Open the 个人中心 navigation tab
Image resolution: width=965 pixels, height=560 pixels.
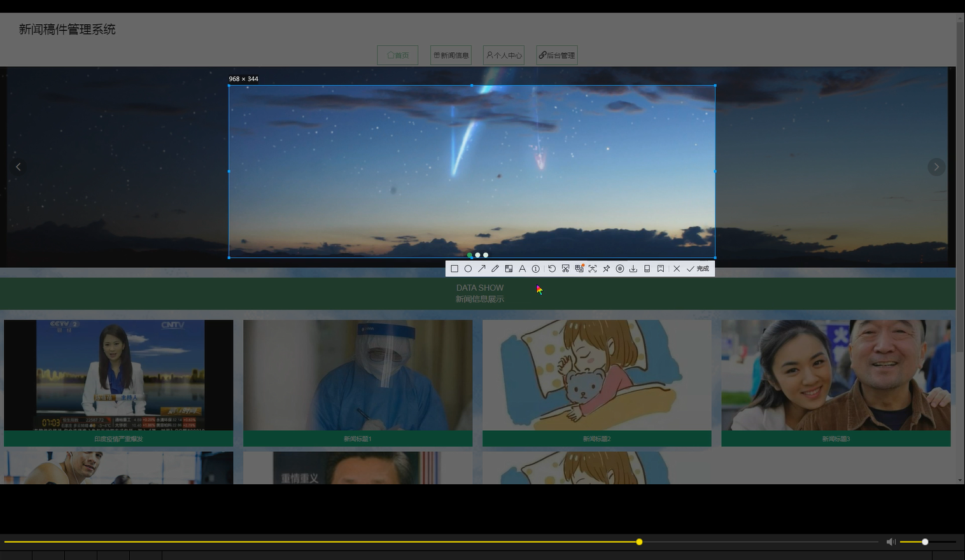coord(504,55)
